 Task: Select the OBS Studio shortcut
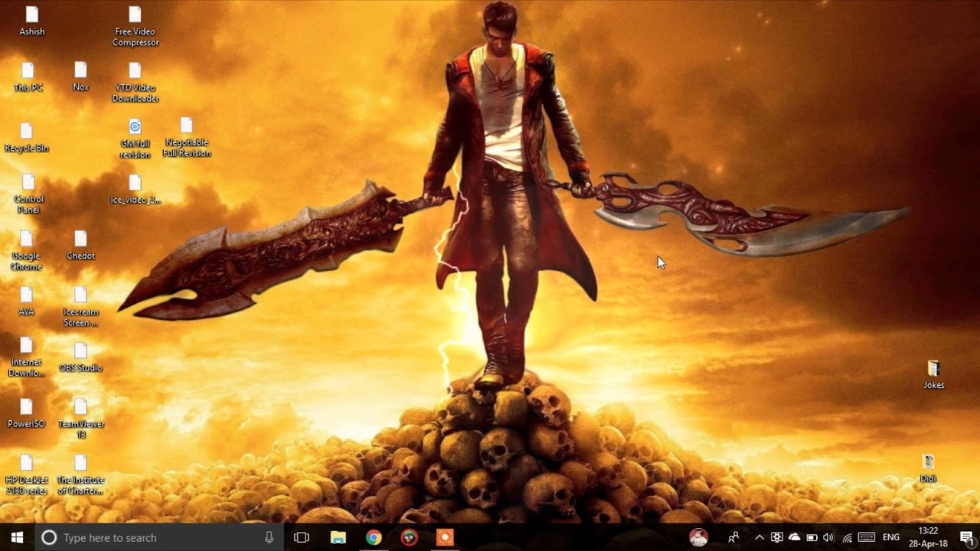click(x=80, y=357)
